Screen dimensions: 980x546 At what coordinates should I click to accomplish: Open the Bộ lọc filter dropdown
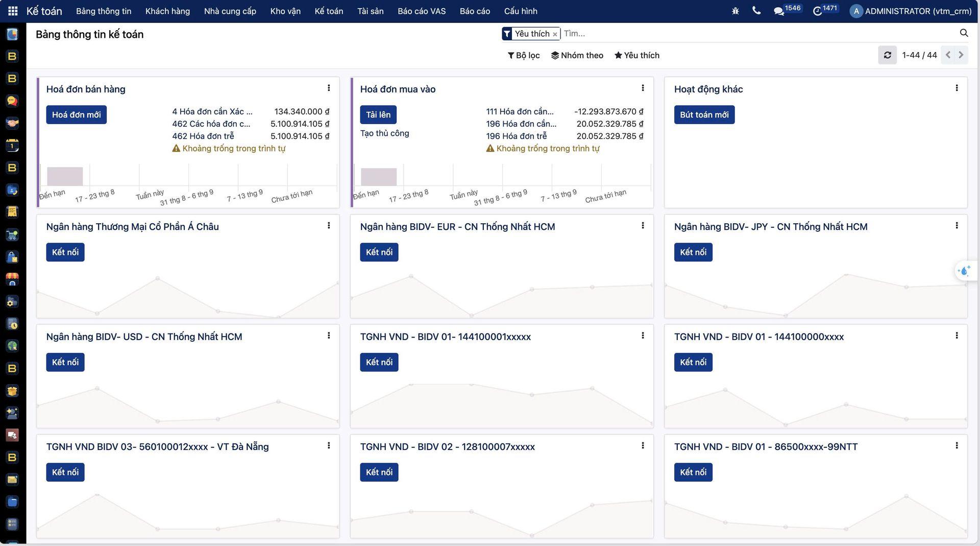click(x=524, y=55)
